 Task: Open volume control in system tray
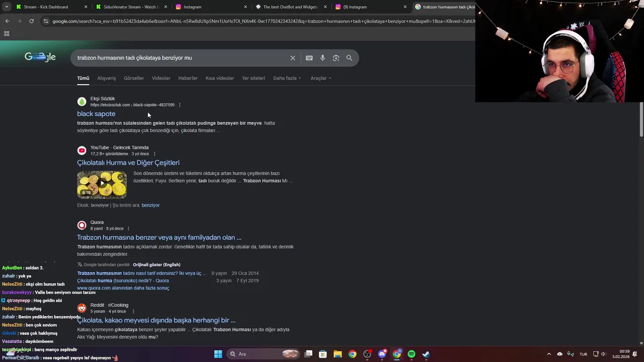(603, 354)
